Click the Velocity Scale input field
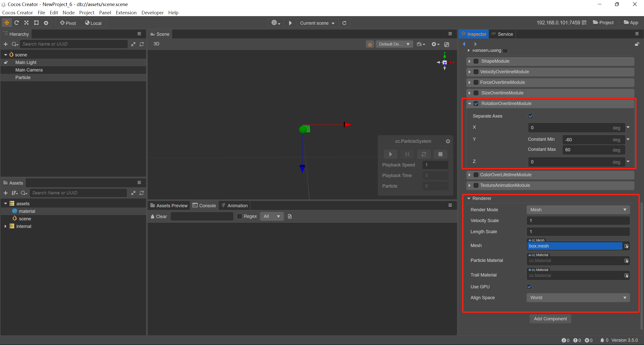644x345 pixels. coord(578,221)
